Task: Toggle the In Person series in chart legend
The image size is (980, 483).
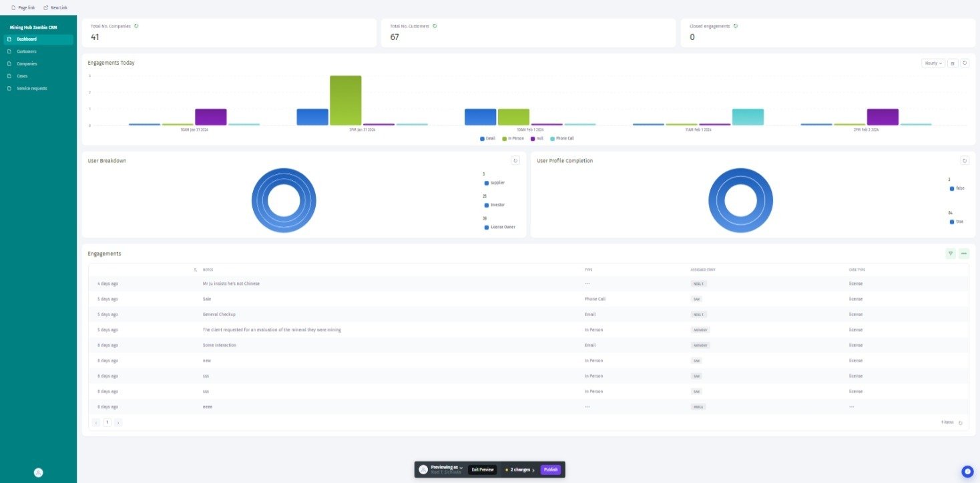Action: (x=513, y=138)
